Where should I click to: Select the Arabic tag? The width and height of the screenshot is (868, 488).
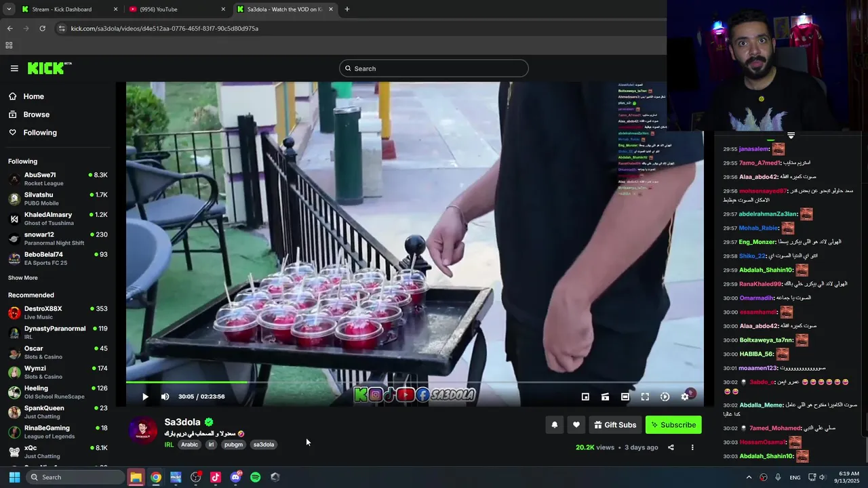190,445
